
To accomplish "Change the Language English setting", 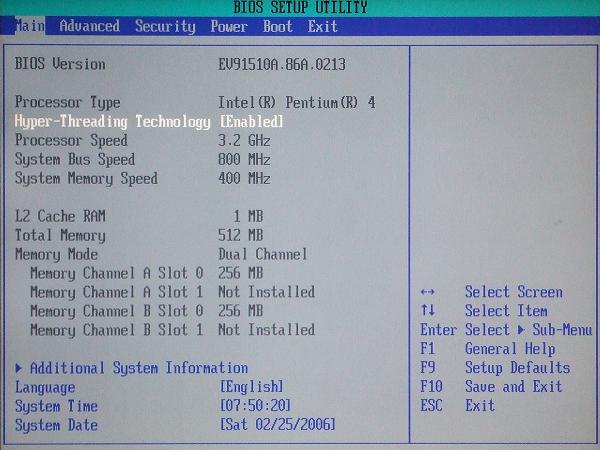I will pos(251,387).
